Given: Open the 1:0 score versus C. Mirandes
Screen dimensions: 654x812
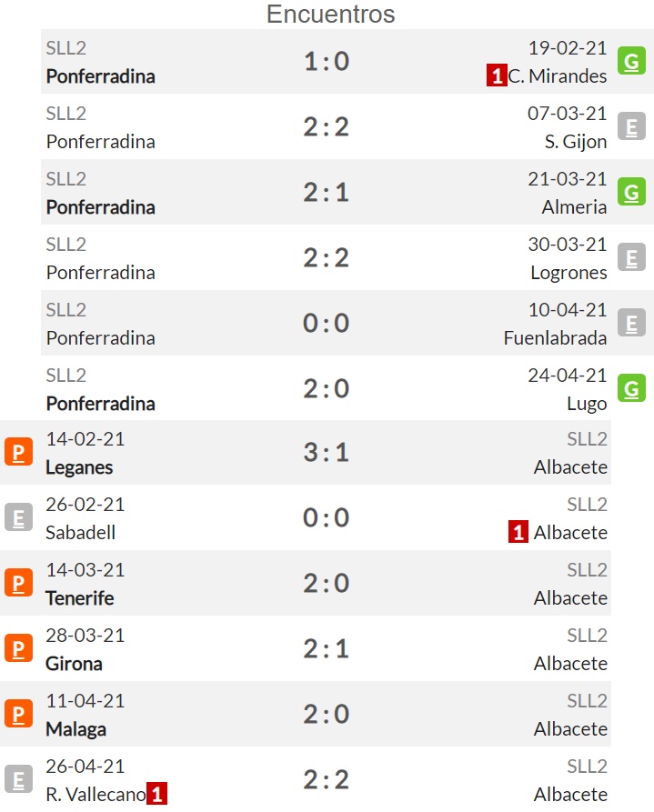Looking at the screenshot, I should pyautogui.click(x=327, y=61).
